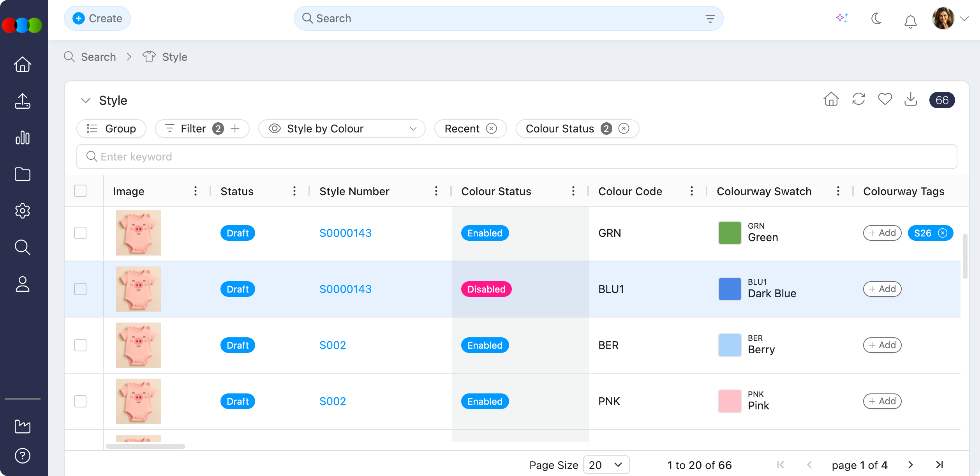The width and height of the screenshot is (980, 476).
Task: Toggle dark mode moon icon
Action: 876,18
